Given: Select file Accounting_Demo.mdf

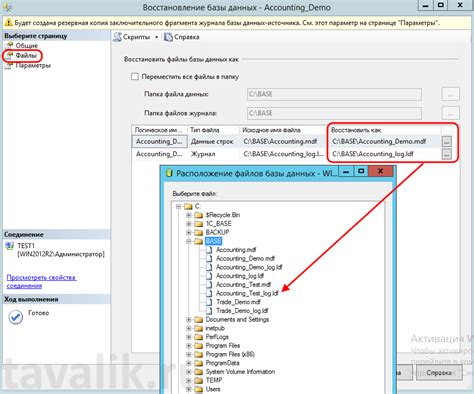Looking at the screenshot, I should [245, 258].
